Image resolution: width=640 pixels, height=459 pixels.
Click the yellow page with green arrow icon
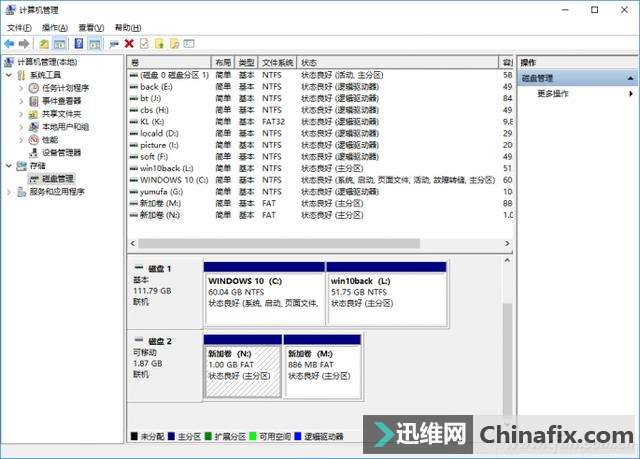point(159,44)
